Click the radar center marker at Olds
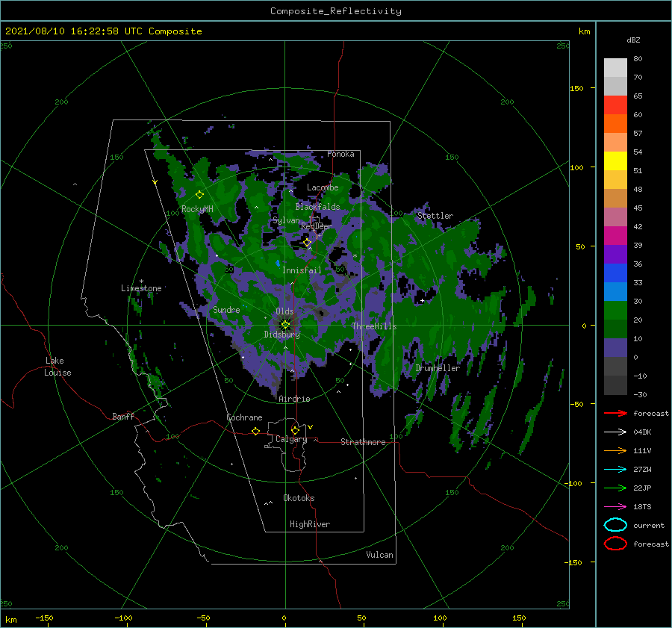Screen dimensions: 672x628 click(x=285, y=325)
